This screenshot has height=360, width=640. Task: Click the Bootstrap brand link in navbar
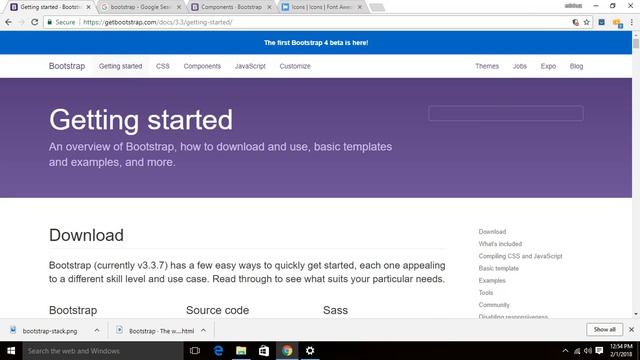(67, 66)
